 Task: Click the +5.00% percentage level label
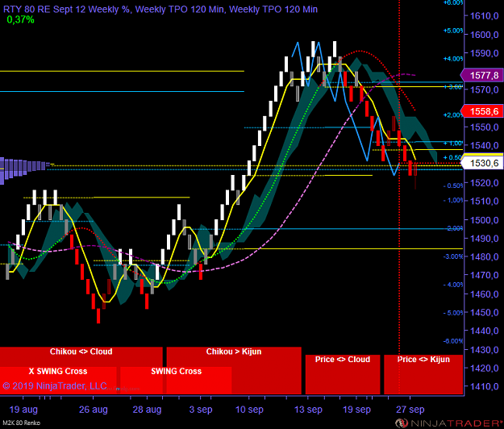tap(453, 31)
